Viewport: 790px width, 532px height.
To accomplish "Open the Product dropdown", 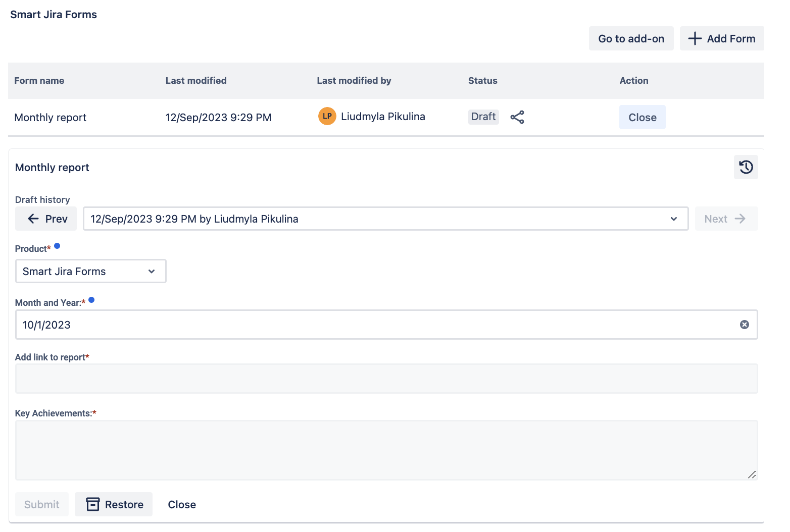I will (91, 272).
